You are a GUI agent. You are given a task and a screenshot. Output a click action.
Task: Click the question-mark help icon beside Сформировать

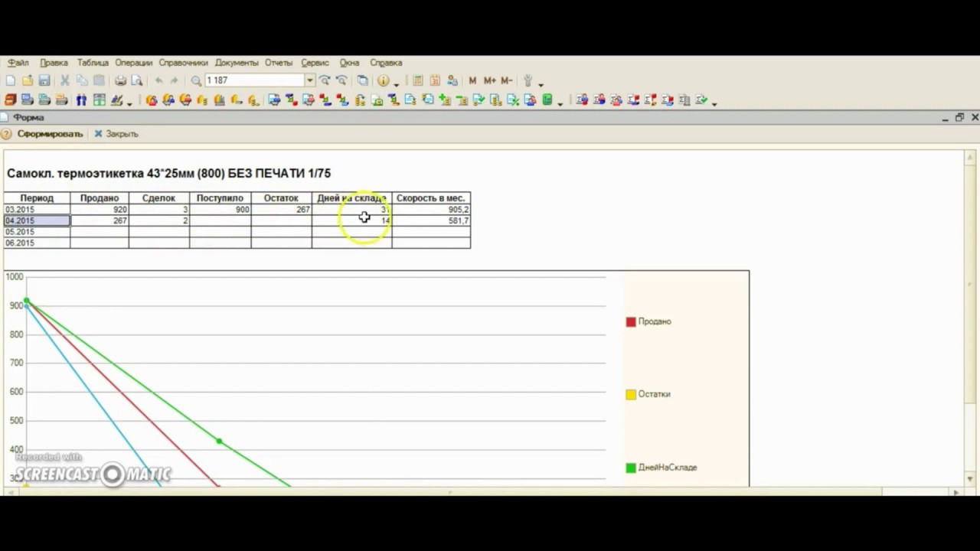(6, 134)
